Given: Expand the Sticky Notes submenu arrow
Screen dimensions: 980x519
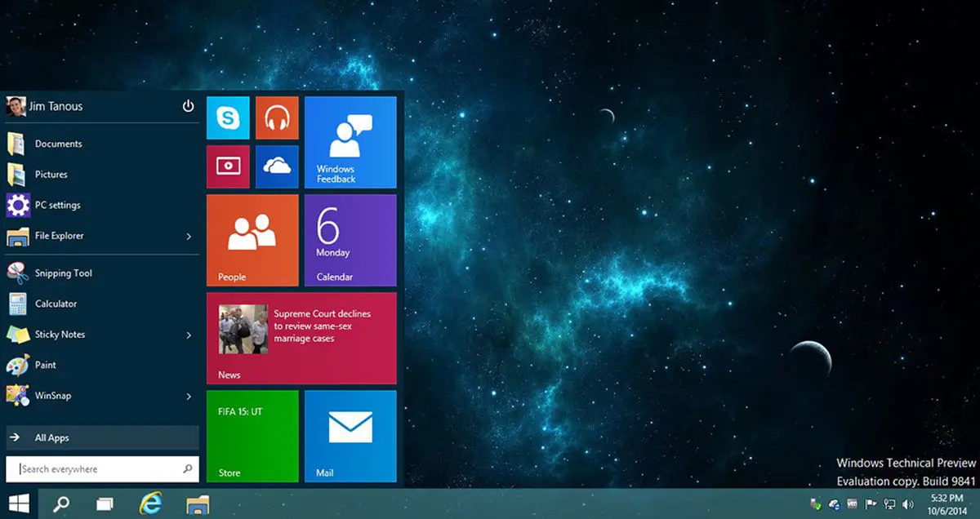Looking at the screenshot, I should click(189, 335).
